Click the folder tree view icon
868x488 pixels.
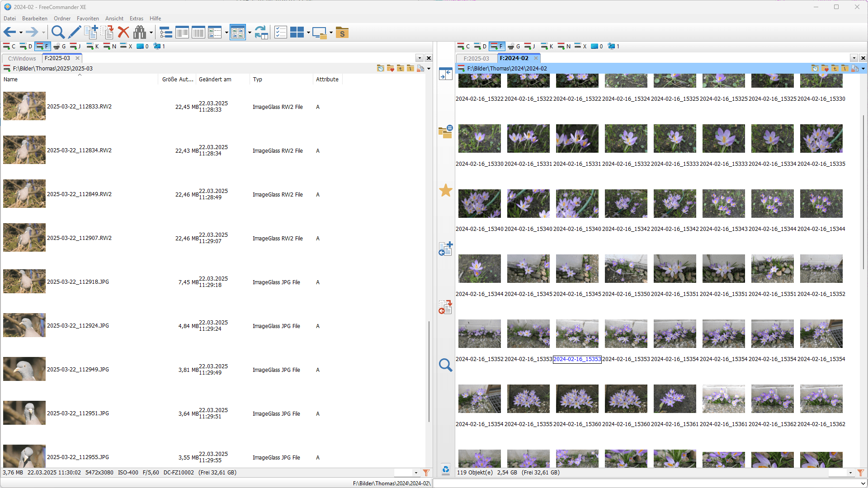(x=166, y=32)
